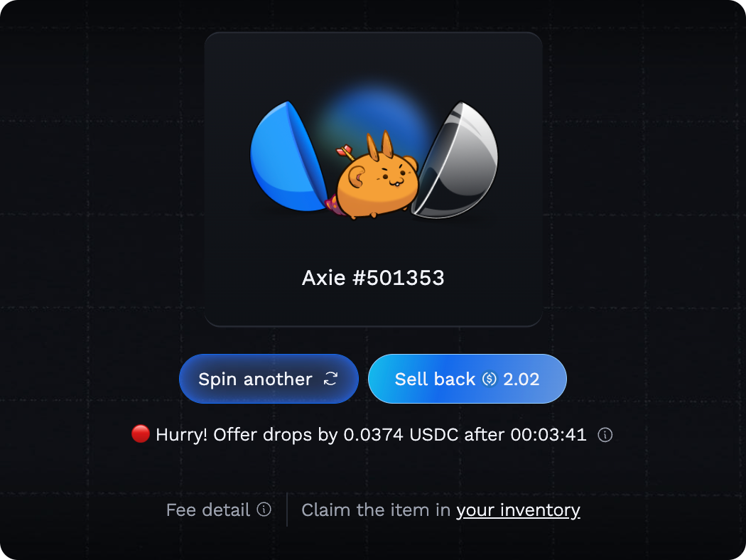Click the arrow stuck on the Axie's back
746x560 pixels.
(x=346, y=153)
